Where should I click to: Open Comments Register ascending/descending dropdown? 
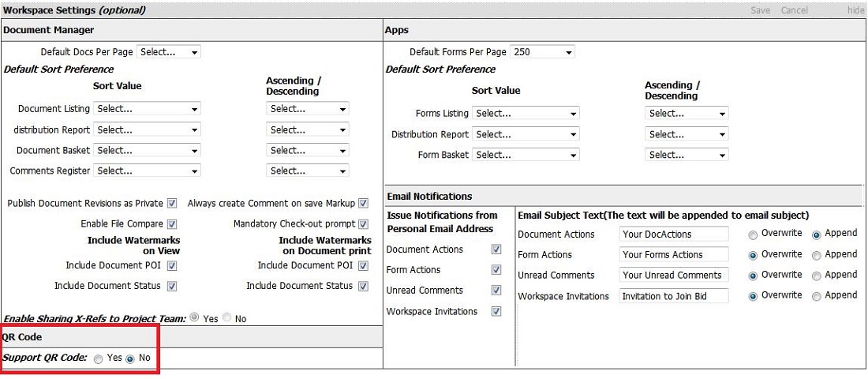click(307, 171)
